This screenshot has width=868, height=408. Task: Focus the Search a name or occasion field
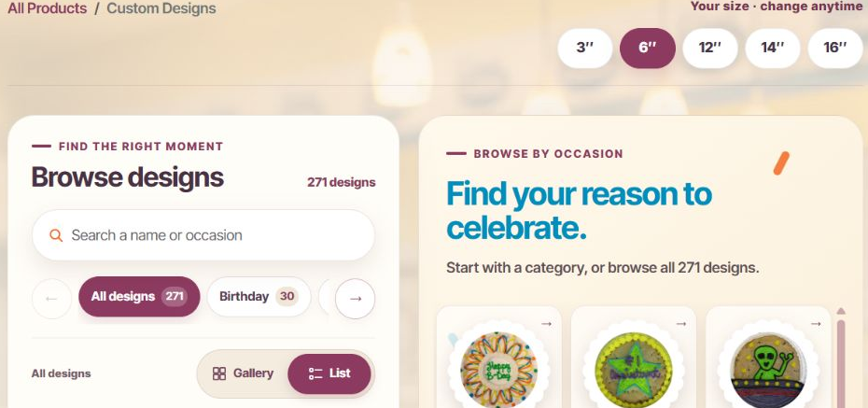coord(203,235)
